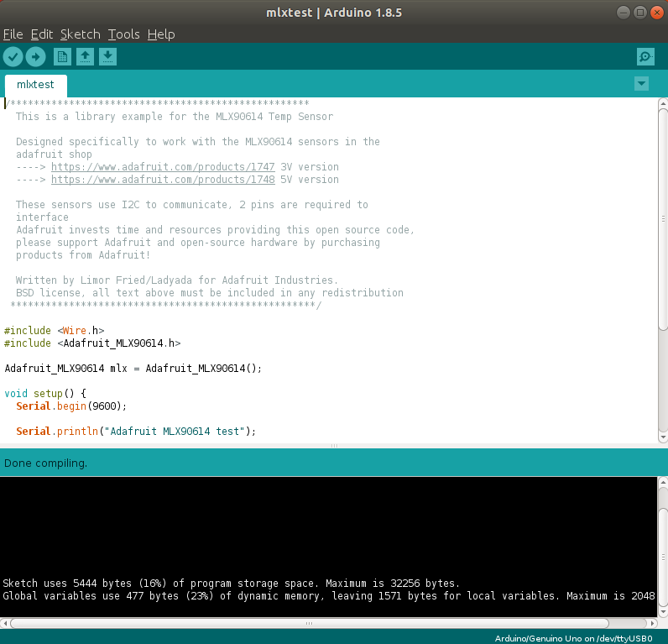Screen dimensions: 668x644
Task: Click 'Sketch uses 5444 bytes' console line
Action: [x=232, y=583]
